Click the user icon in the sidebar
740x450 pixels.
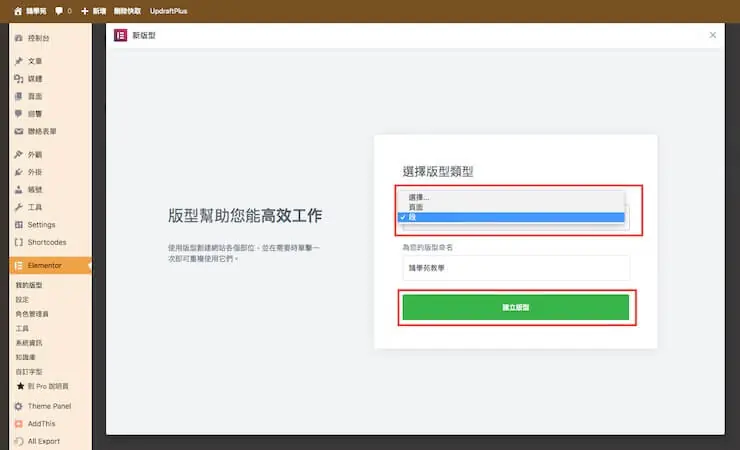pos(18,190)
